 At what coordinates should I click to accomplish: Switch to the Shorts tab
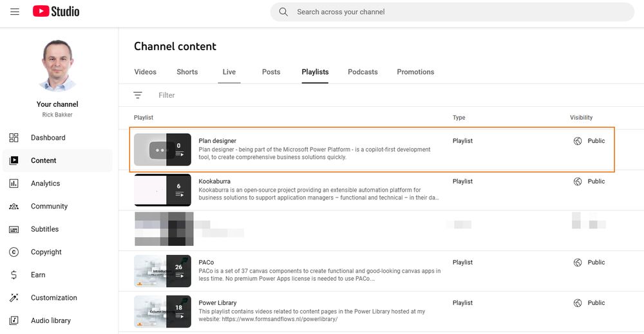click(x=187, y=72)
